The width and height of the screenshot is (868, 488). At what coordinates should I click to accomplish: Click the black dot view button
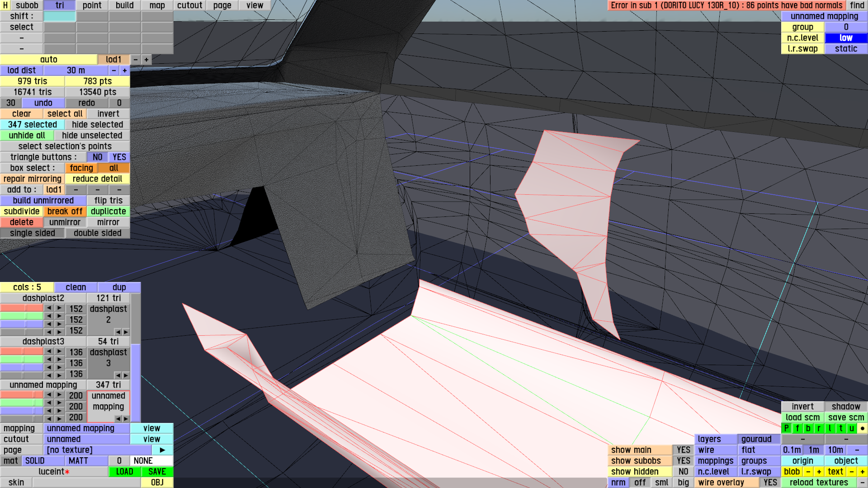[862, 428]
